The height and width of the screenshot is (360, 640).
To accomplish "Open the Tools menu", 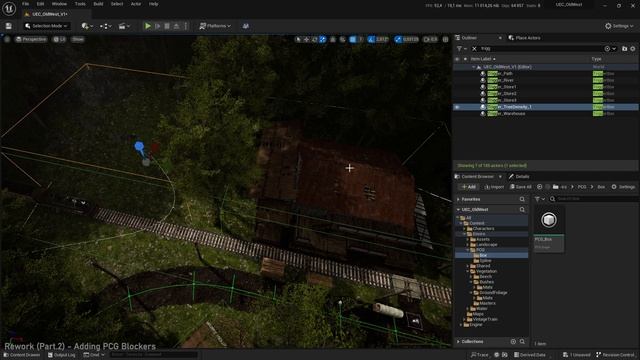I will pos(80,4).
